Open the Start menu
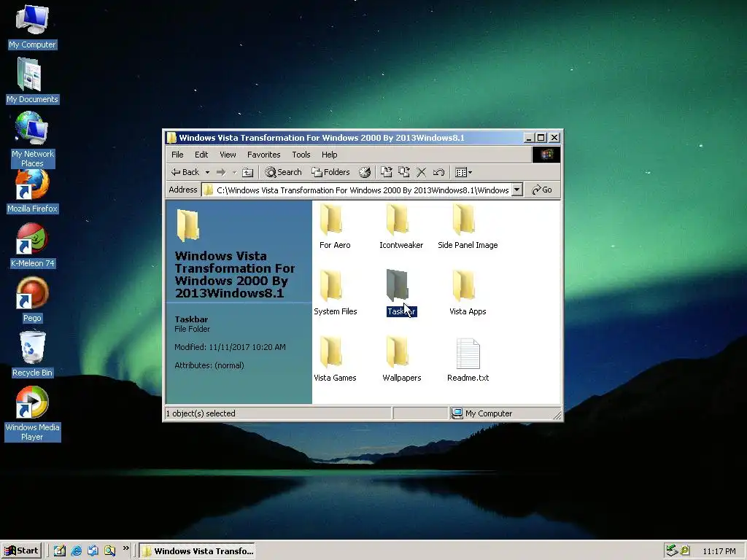The image size is (747, 560). pyautogui.click(x=21, y=551)
